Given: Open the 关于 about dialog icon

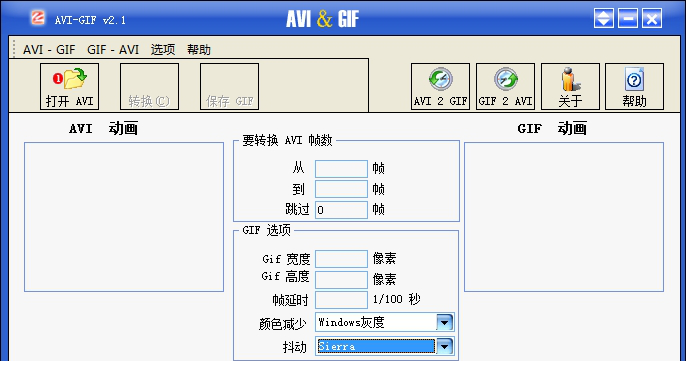Looking at the screenshot, I should [570, 86].
